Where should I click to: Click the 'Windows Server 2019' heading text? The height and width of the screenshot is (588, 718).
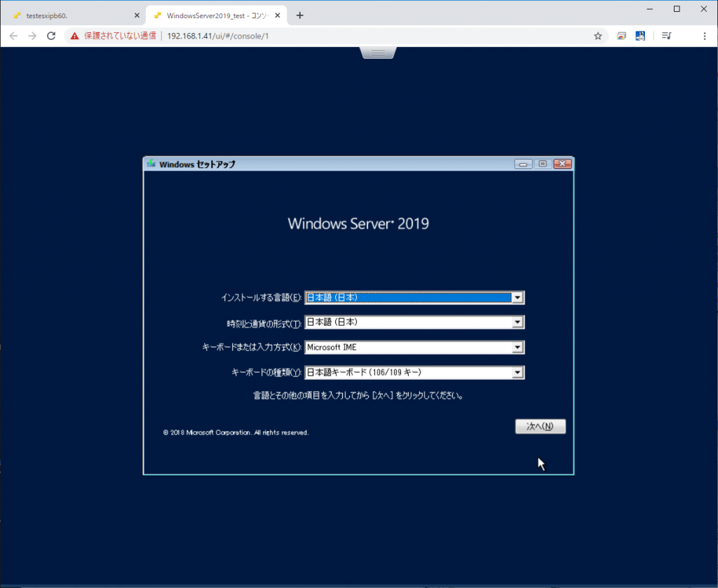(x=358, y=224)
